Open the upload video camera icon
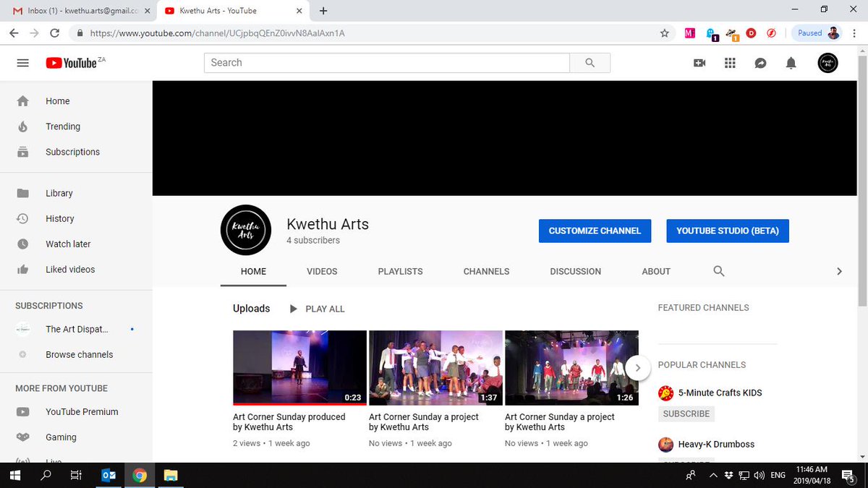The image size is (868, 488). click(699, 63)
